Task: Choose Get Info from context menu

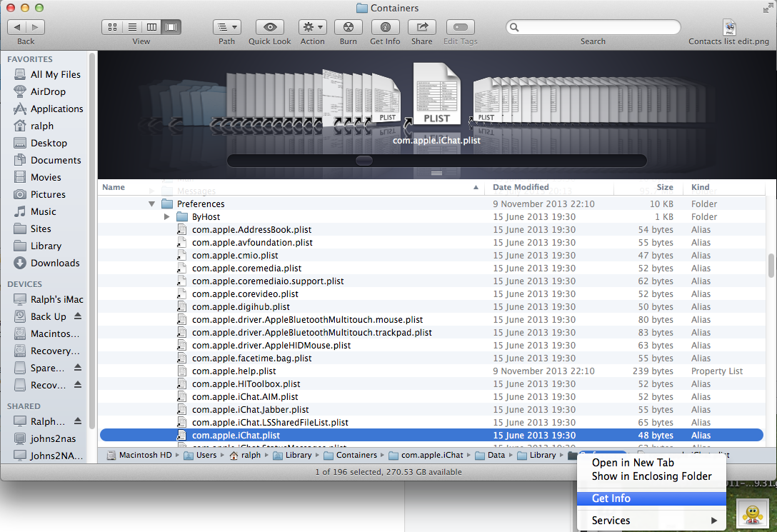Action: (x=611, y=498)
